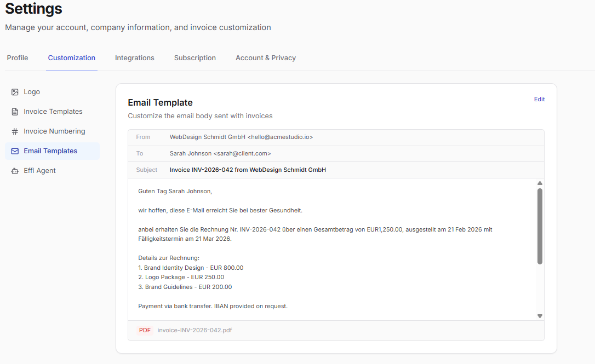Click Edit link for Email Template
The height and width of the screenshot is (364, 595).
point(539,99)
